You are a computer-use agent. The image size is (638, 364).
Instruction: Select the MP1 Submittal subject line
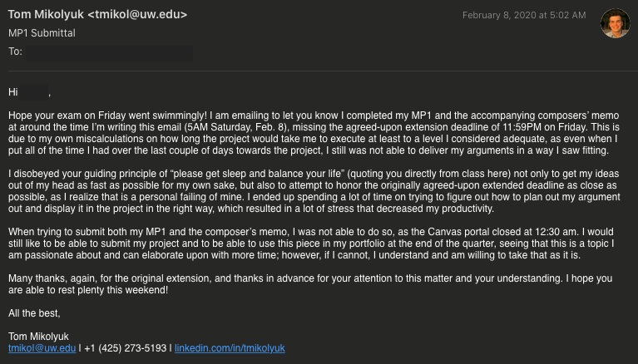click(42, 33)
